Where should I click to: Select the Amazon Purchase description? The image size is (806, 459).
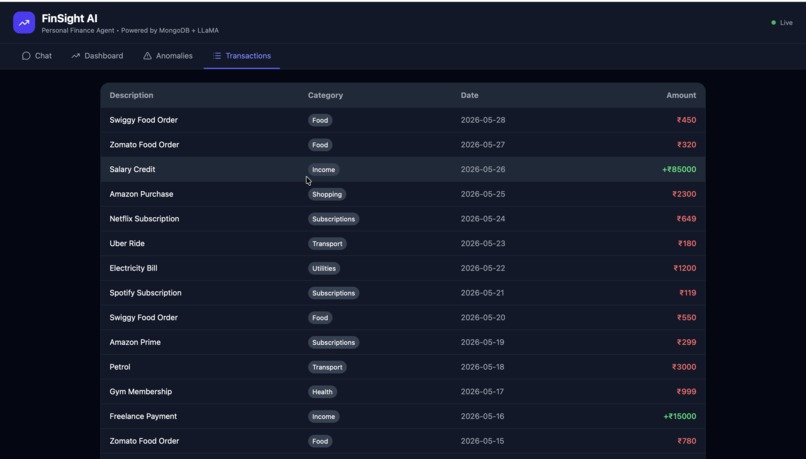141,194
